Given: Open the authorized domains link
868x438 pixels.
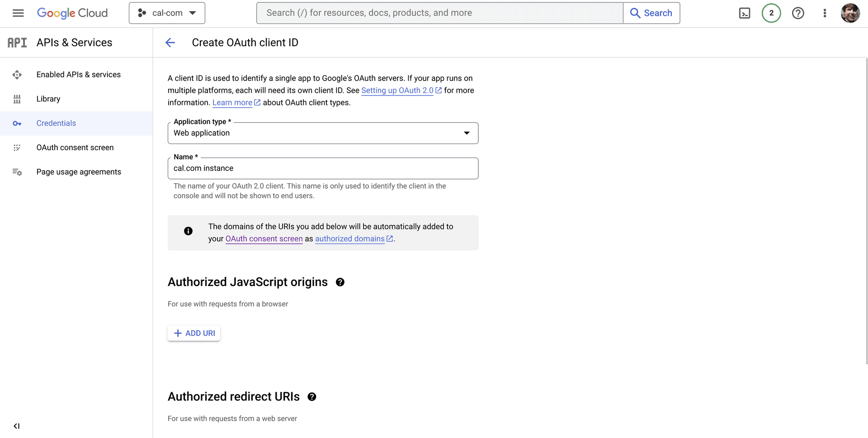Looking at the screenshot, I should point(349,239).
